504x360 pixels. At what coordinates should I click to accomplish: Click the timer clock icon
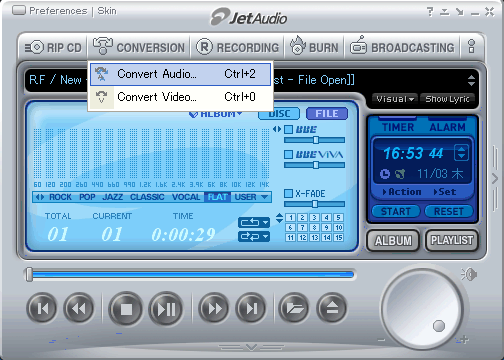pos(385,174)
